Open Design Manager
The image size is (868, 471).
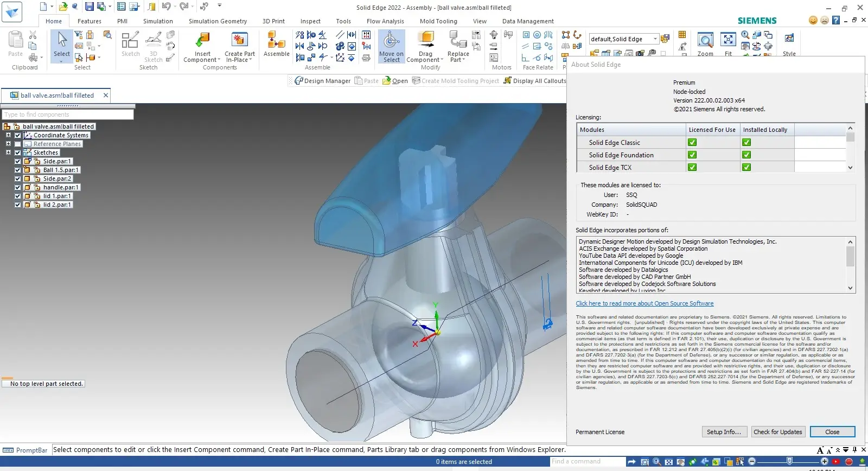coord(323,81)
